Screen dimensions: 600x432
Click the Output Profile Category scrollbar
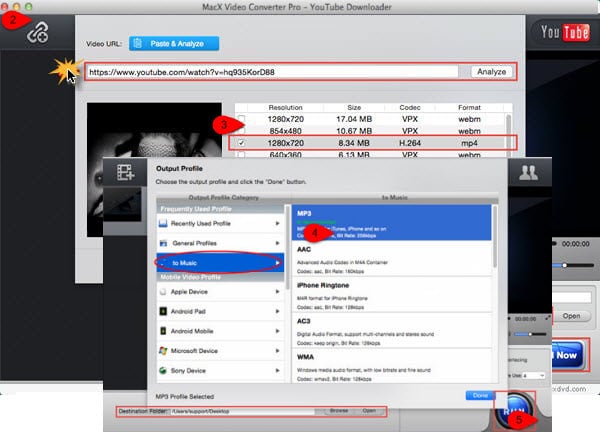tap(287, 248)
